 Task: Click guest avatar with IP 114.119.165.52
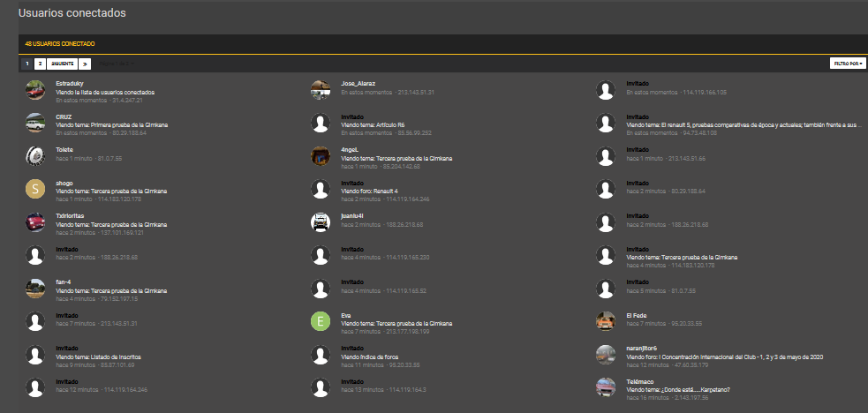point(321,289)
